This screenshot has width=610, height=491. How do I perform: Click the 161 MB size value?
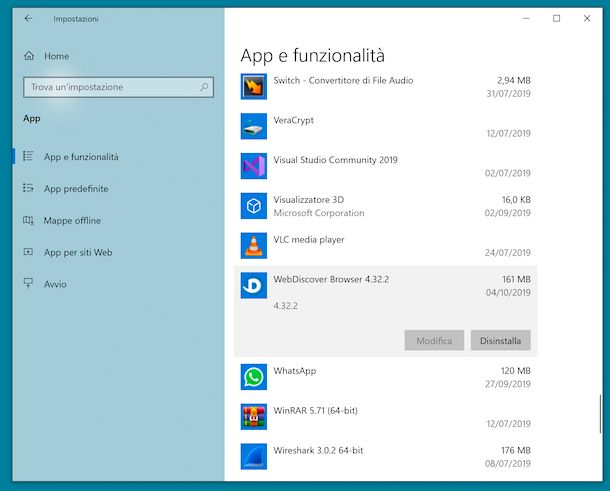[x=516, y=279]
